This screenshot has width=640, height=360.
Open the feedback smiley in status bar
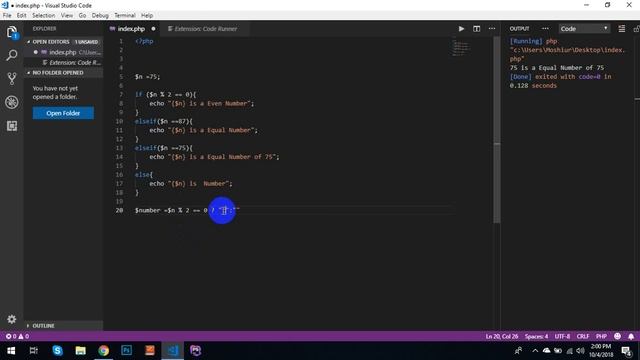coord(618,336)
